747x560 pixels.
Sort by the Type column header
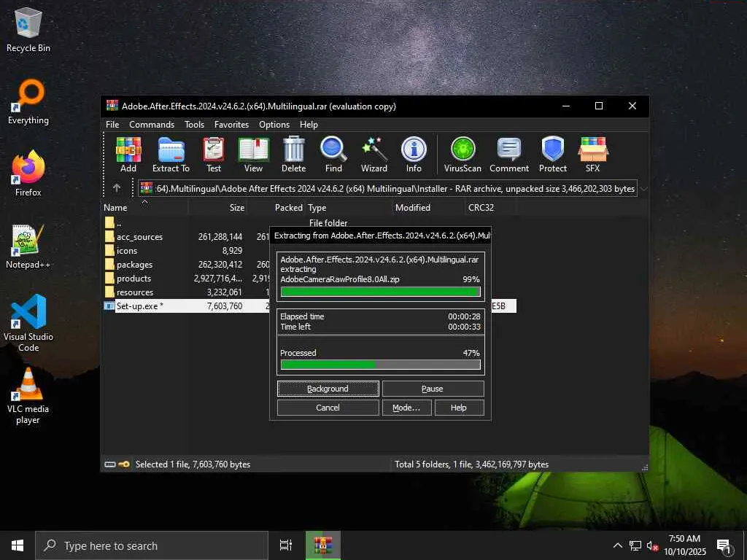tap(348, 208)
